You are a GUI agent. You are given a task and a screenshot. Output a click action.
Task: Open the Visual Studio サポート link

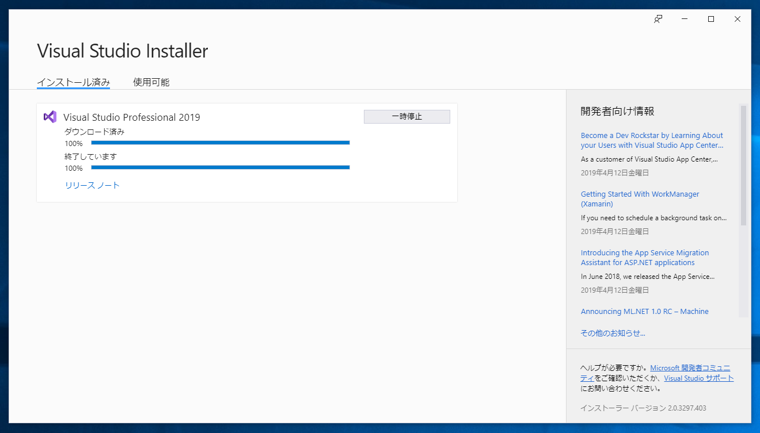(x=698, y=378)
